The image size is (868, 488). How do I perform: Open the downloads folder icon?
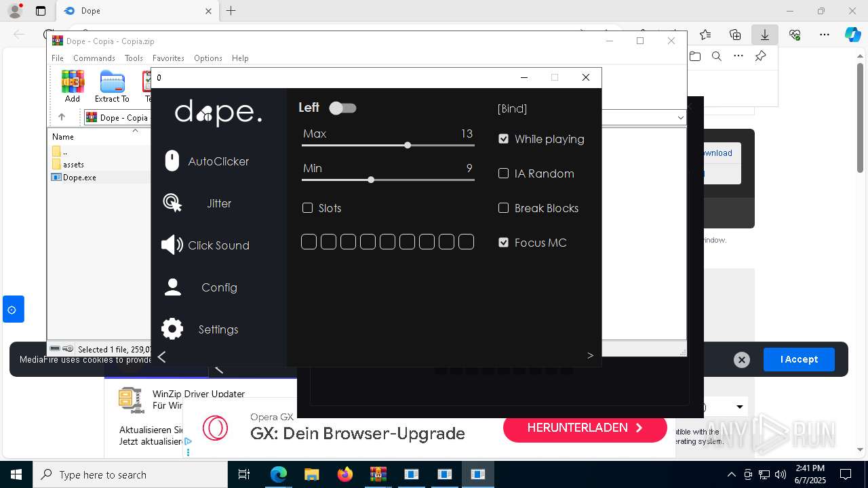[694, 56]
